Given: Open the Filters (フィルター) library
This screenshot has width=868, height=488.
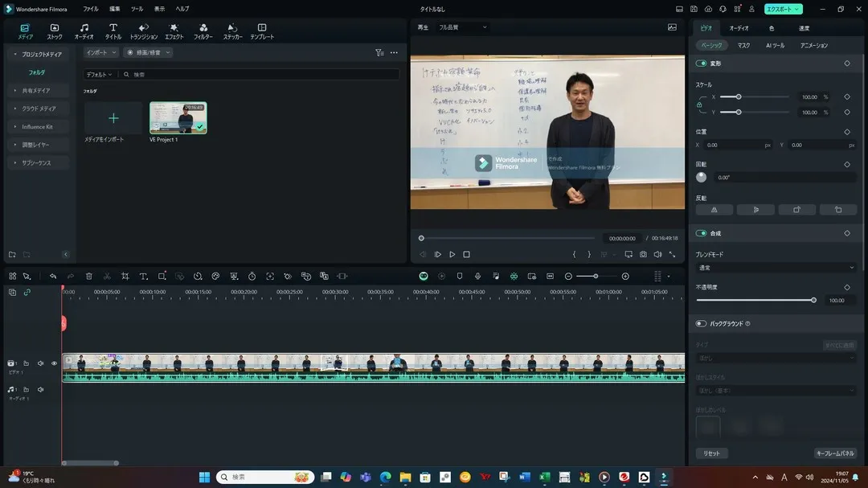Looking at the screenshot, I should 203,31.
